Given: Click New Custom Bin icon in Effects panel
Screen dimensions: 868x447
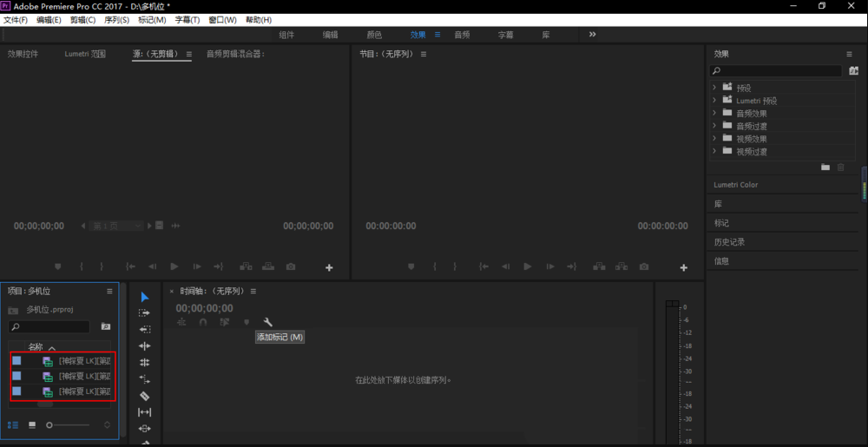Looking at the screenshot, I should (825, 167).
